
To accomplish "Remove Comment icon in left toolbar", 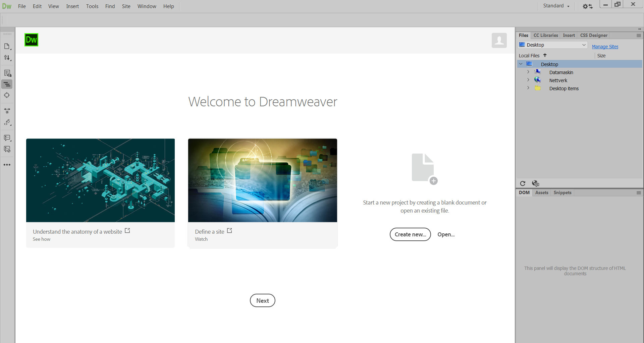I will coord(7,149).
